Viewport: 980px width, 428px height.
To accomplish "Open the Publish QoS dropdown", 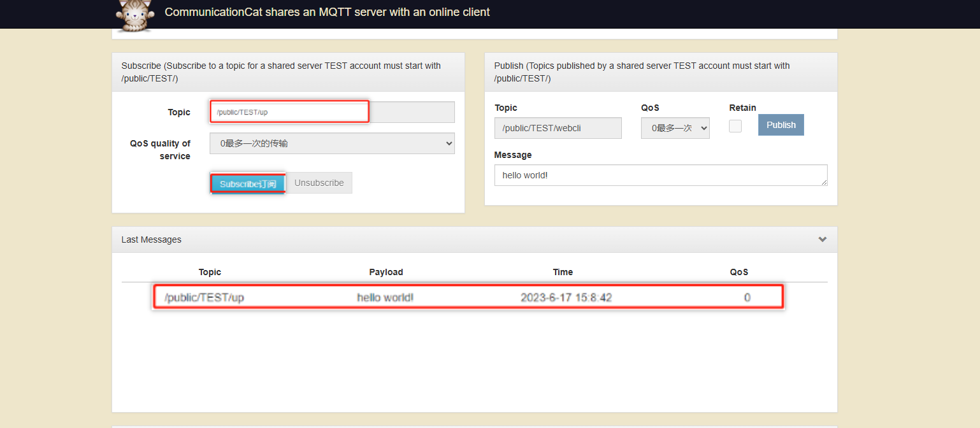I will 675,128.
